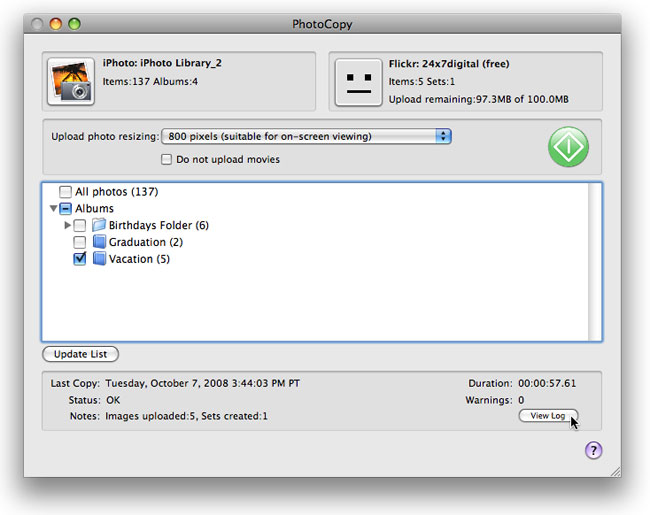Click the Birthdays Folder icon

tap(99, 225)
